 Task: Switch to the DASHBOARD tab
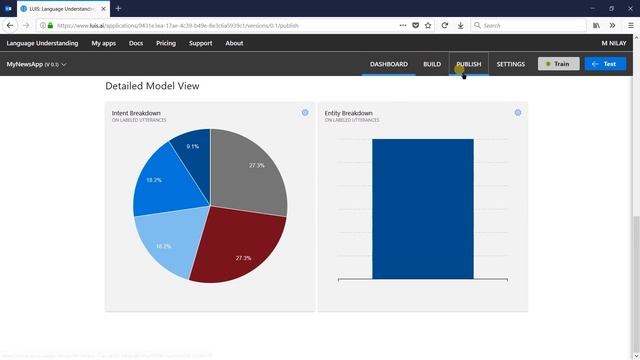[389, 64]
